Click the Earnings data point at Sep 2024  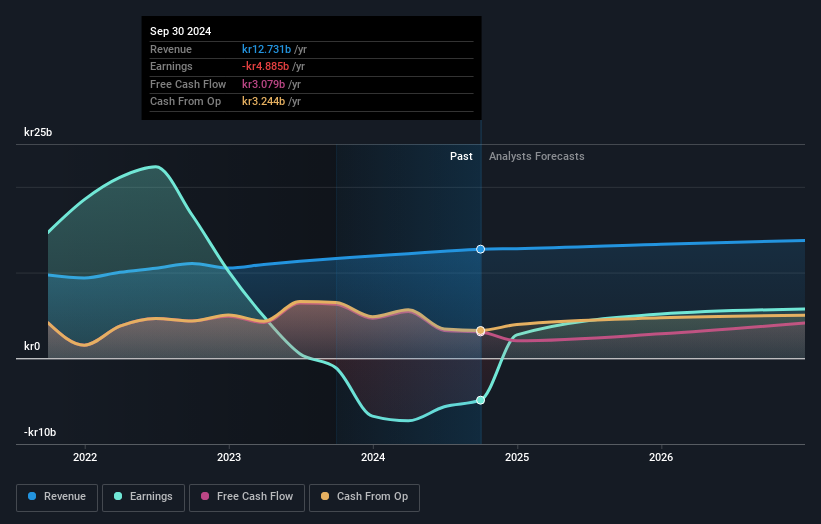[x=480, y=400]
